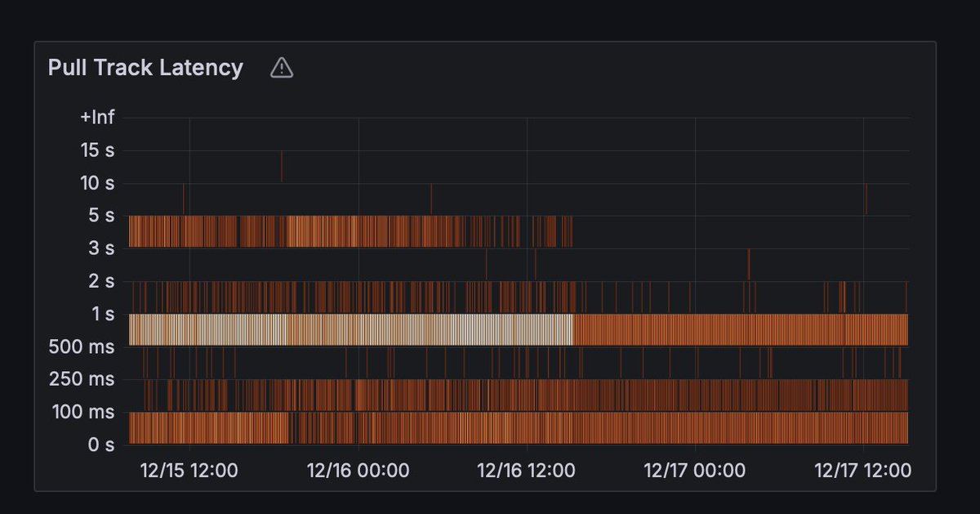
Task: Click the 10 s y-axis label
Action: click(98, 183)
